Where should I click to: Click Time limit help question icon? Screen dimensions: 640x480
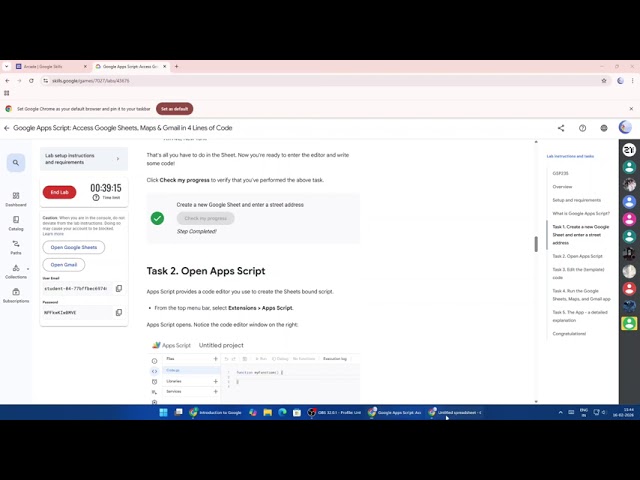pyautogui.click(x=96, y=198)
